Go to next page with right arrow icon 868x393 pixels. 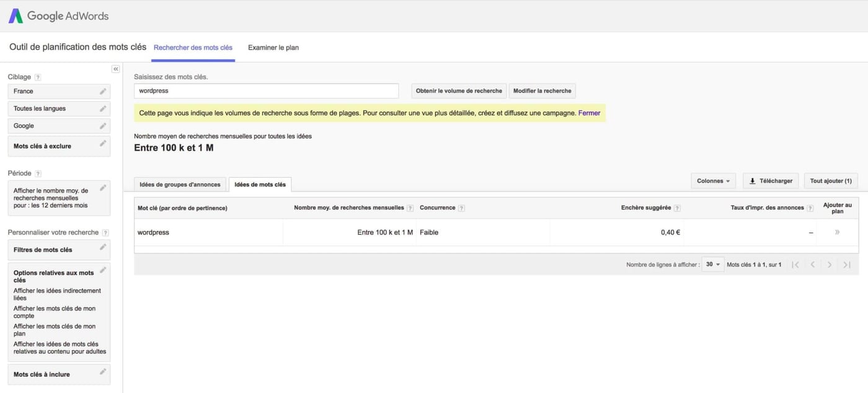pyautogui.click(x=829, y=264)
